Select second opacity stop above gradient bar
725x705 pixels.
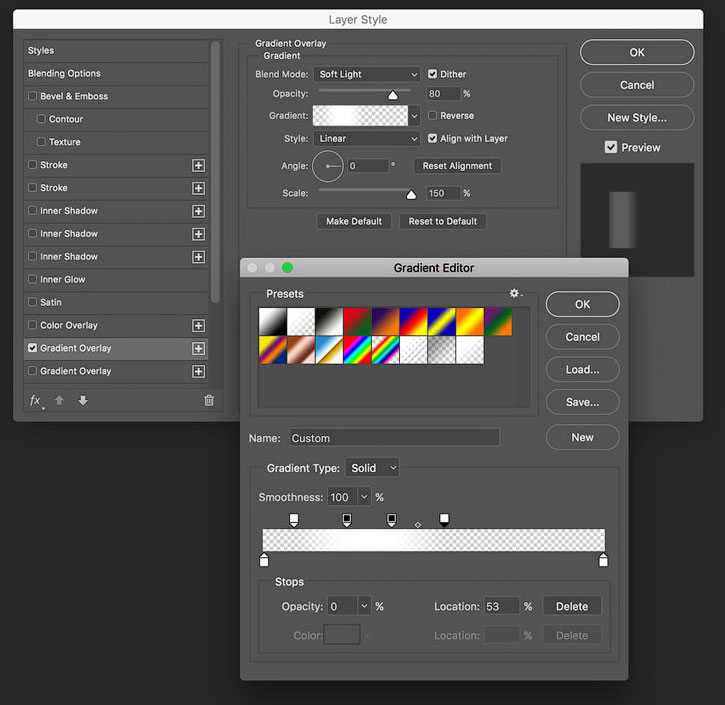347,520
